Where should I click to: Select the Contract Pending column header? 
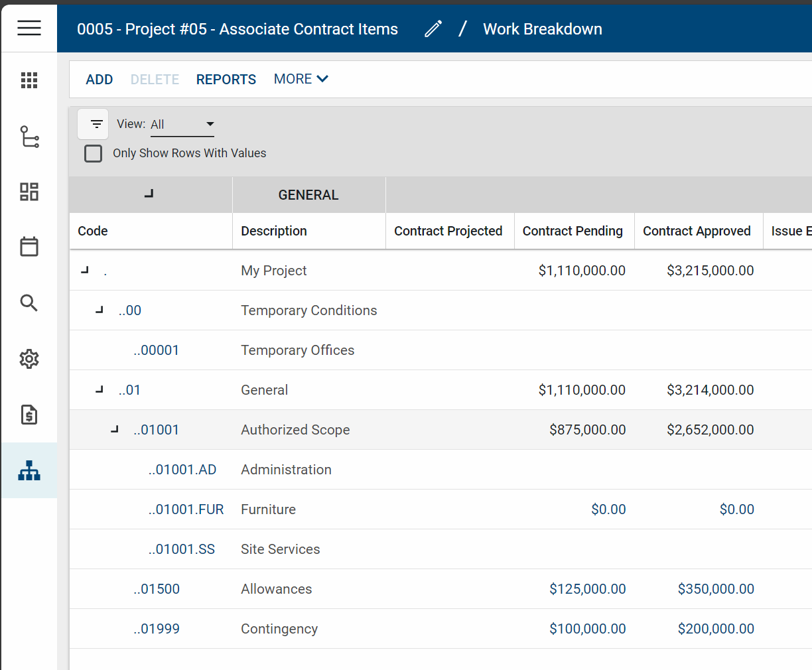[x=573, y=231]
